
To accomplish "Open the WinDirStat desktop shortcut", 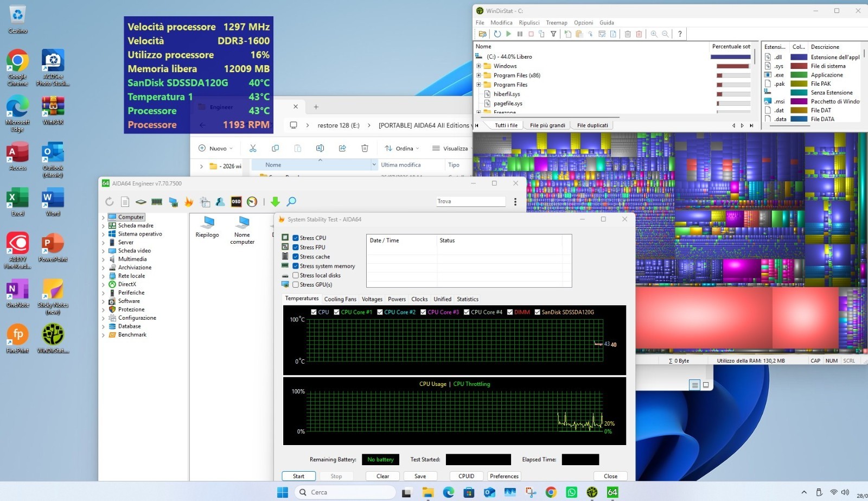I will 53,338.
